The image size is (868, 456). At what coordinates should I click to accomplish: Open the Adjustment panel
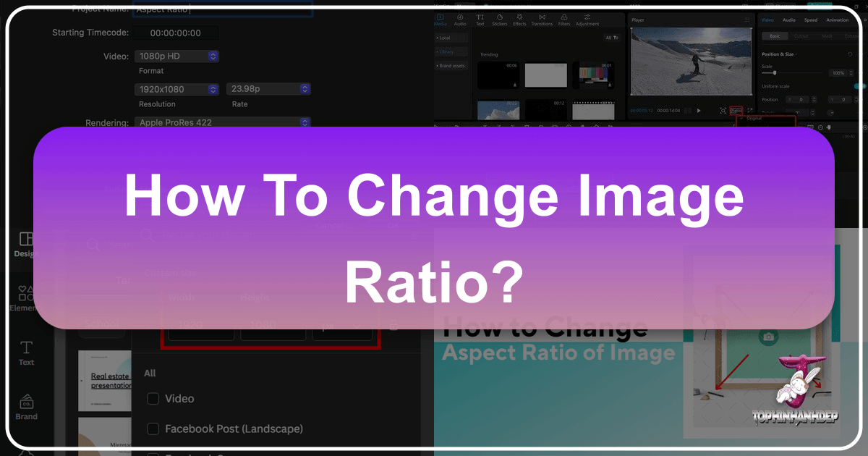[x=587, y=20]
